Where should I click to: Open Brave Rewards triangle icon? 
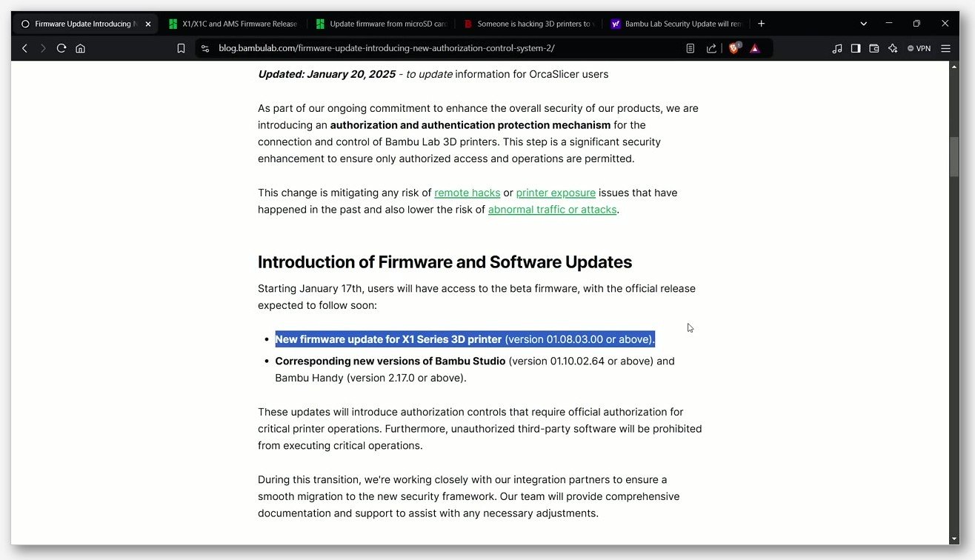click(x=755, y=48)
